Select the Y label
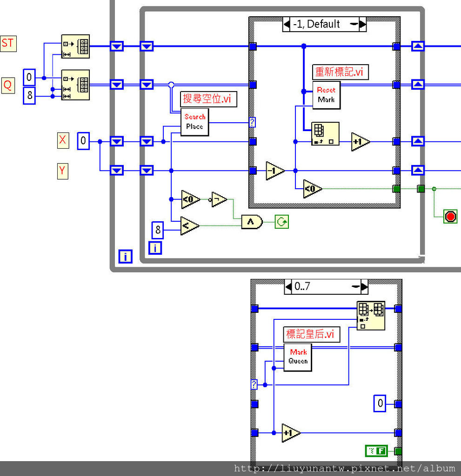Viewport: 461px width, 476px height. click(x=63, y=171)
